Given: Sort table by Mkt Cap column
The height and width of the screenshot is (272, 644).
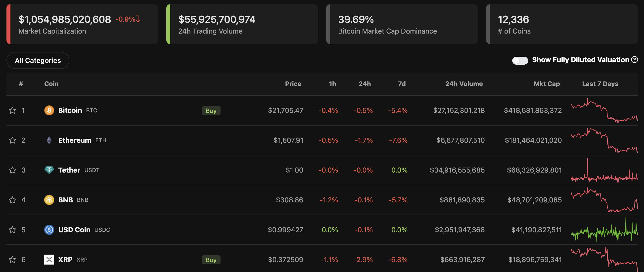Looking at the screenshot, I should click(x=547, y=84).
